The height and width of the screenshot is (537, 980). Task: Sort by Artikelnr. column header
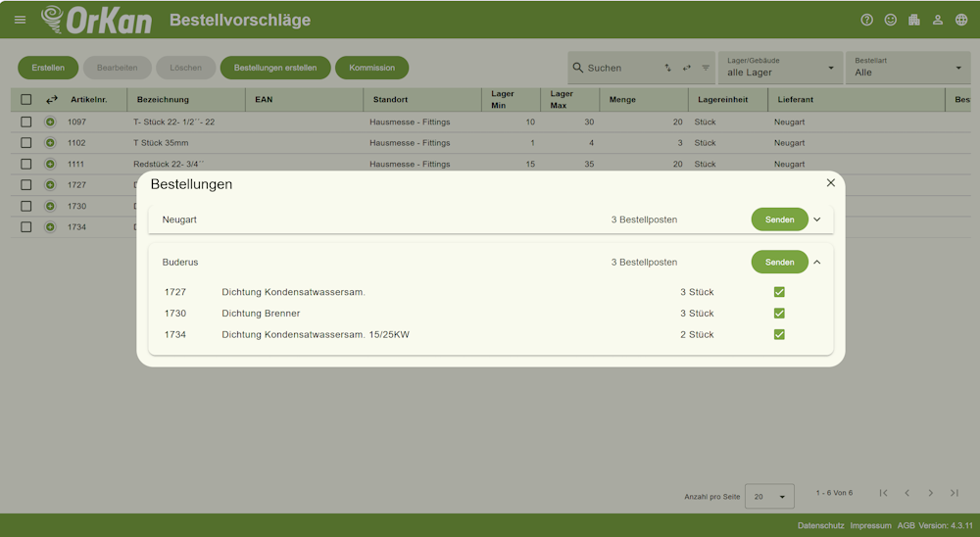[89, 99]
